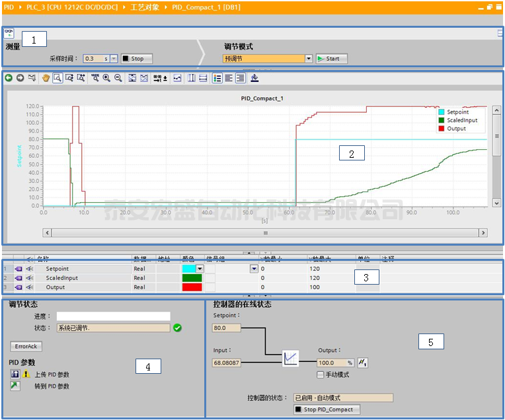Click the upload PID parameters icon
This screenshot has height=420, width=505.
(x=15, y=374)
